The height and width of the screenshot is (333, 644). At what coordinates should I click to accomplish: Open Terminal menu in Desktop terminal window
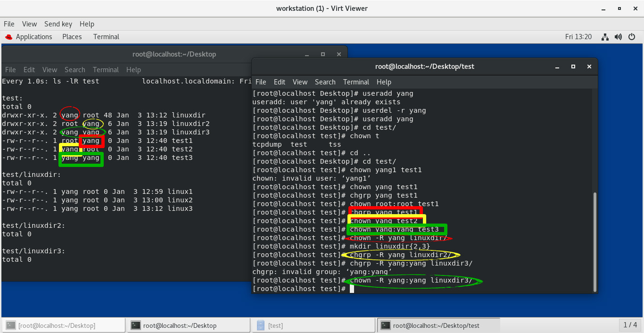click(106, 69)
